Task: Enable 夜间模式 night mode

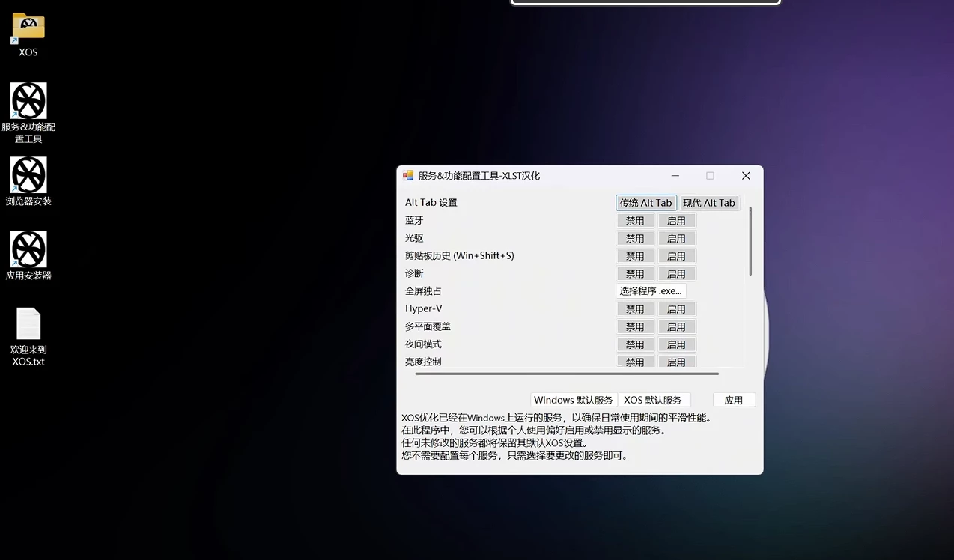Action: 676,344
